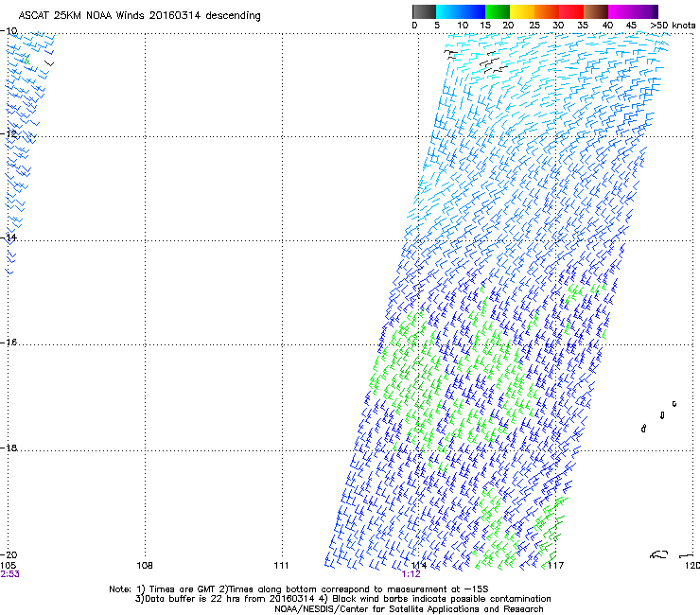Click the '-16' latitude label
700x615 pixels.
pos(9,343)
